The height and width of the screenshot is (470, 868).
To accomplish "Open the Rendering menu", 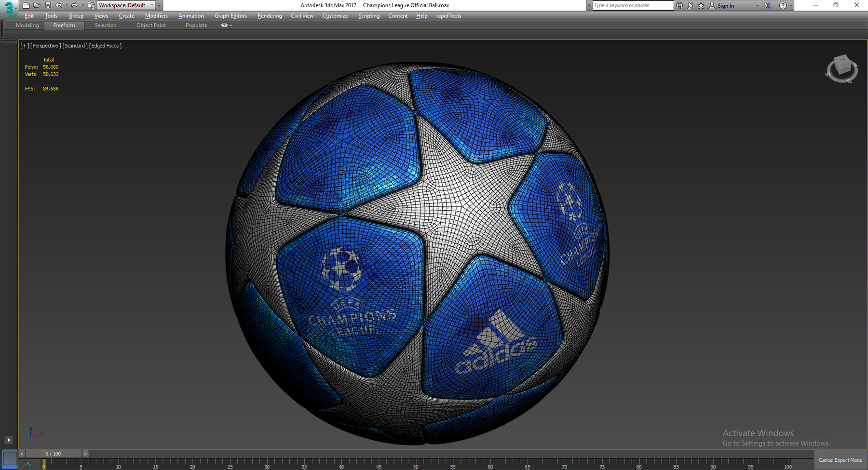I will point(270,16).
